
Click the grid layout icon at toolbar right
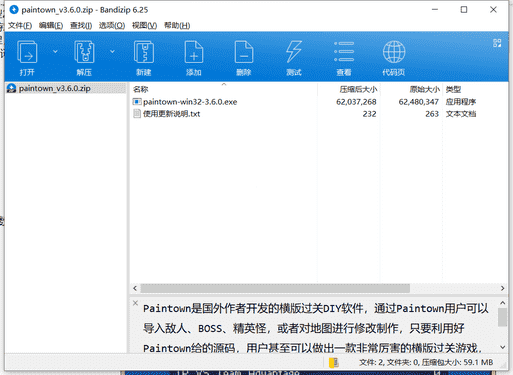497,43
